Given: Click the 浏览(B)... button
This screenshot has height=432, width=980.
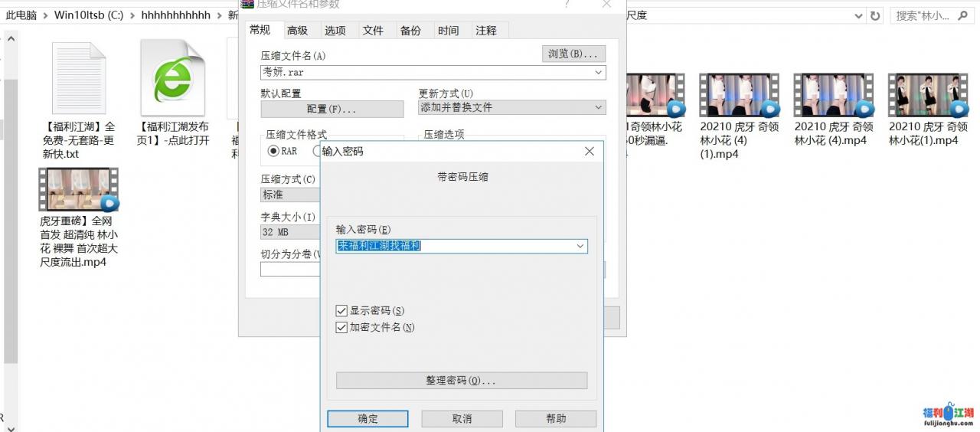Looking at the screenshot, I should click(573, 54).
